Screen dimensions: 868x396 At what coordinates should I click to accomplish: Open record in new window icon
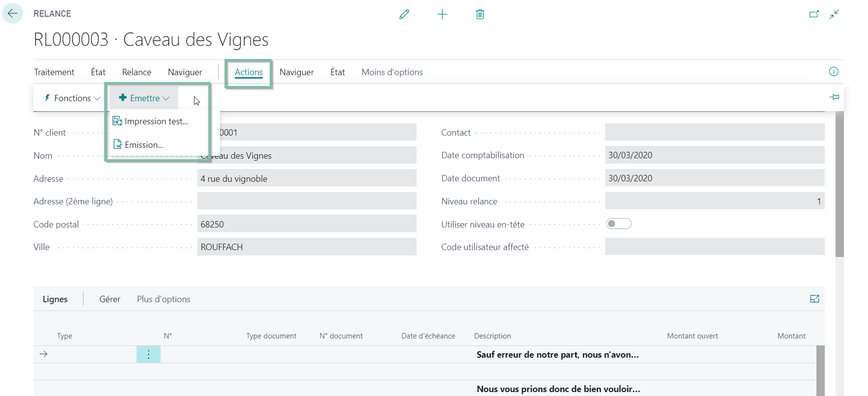click(814, 14)
